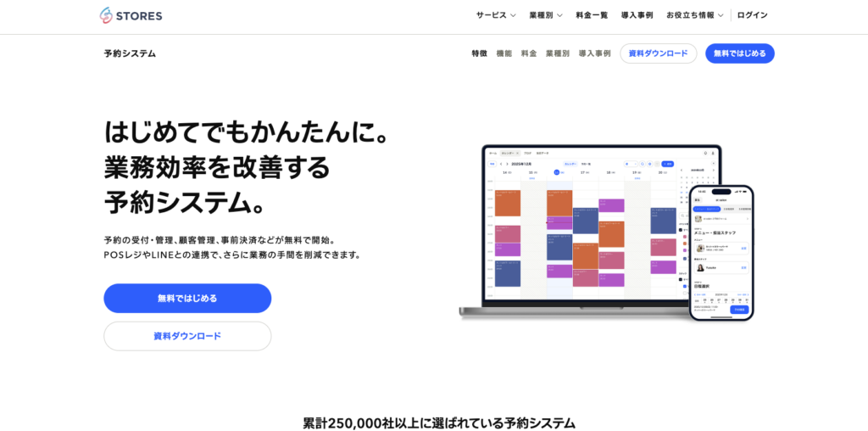The height and width of the screenshot is (431, 868).
Task: Switch to the 機能 section tab
Action: (x=504, y=53)
